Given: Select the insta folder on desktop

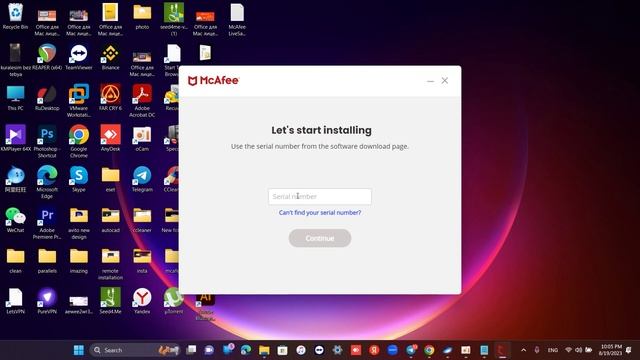Looking at the screenshot, I should pos(142,260).
